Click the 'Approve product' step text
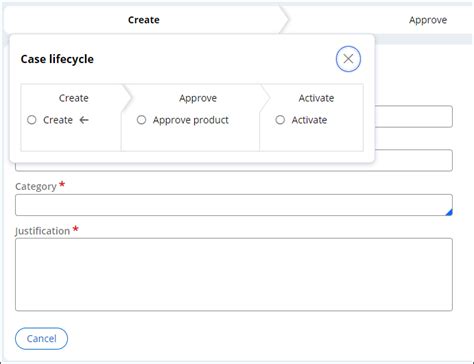Viewport: 474px width, 364px height. tap(191, 120)
